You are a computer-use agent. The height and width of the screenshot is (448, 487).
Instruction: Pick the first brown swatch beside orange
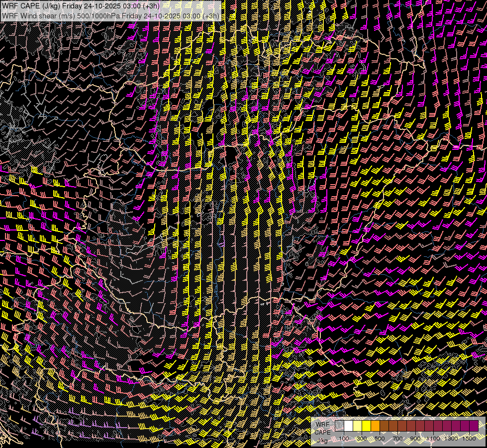point(385,426)
